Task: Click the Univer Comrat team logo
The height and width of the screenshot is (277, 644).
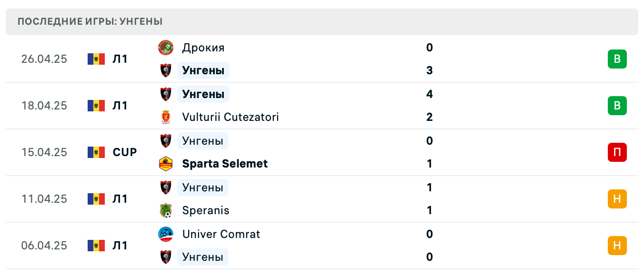Action: tap(165, 234)
